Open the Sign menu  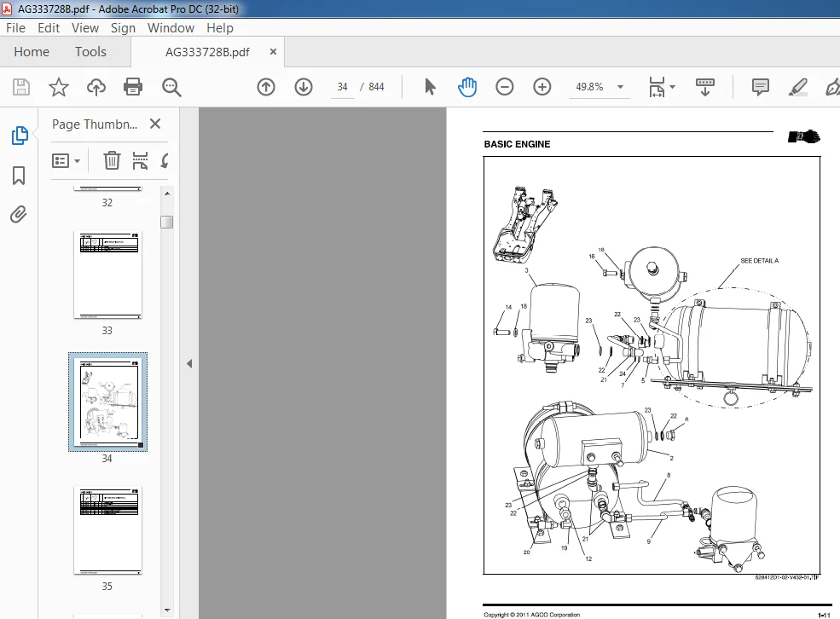coord(123,28)
